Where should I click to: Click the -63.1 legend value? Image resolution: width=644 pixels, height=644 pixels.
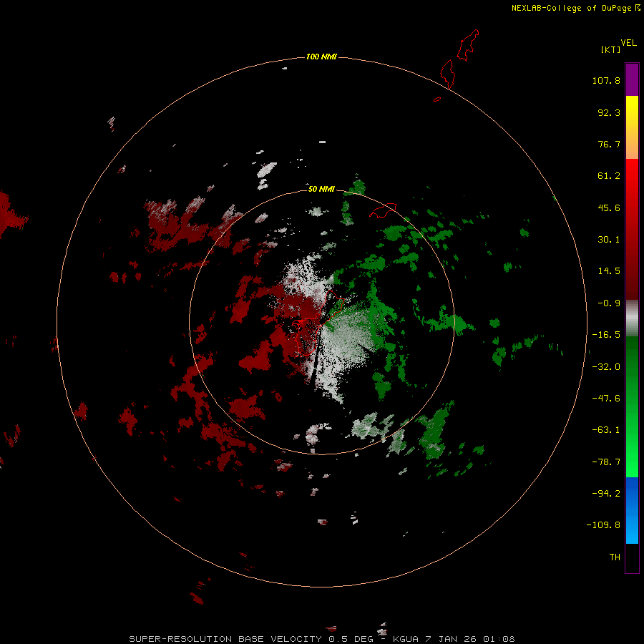606,430
